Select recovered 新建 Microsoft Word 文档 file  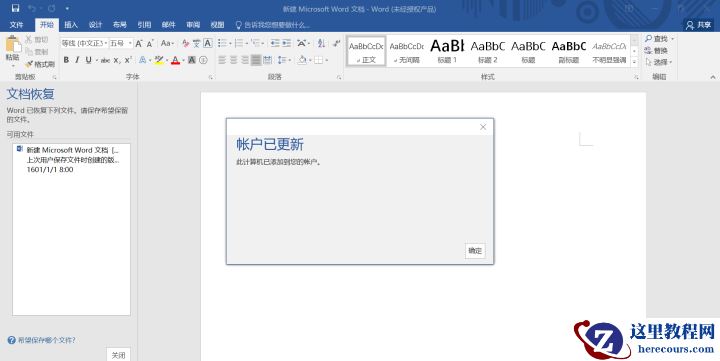(71, 159)
